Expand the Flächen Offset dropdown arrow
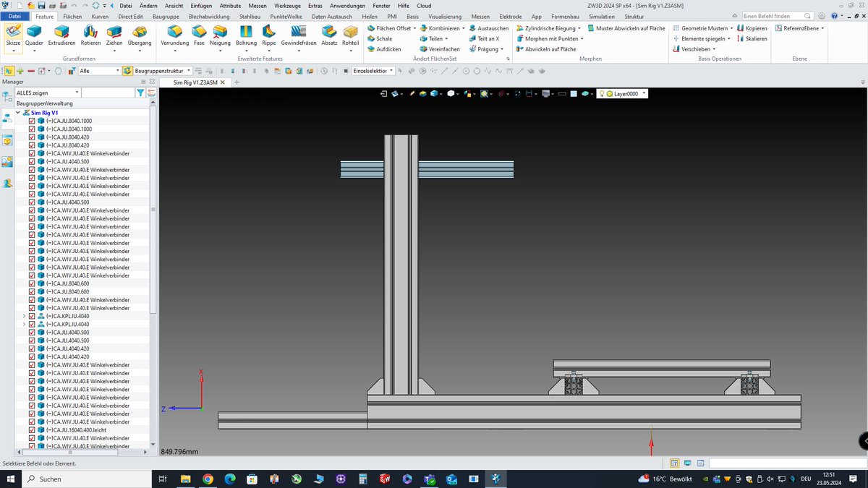868x488 pixels. pos(414,28)
